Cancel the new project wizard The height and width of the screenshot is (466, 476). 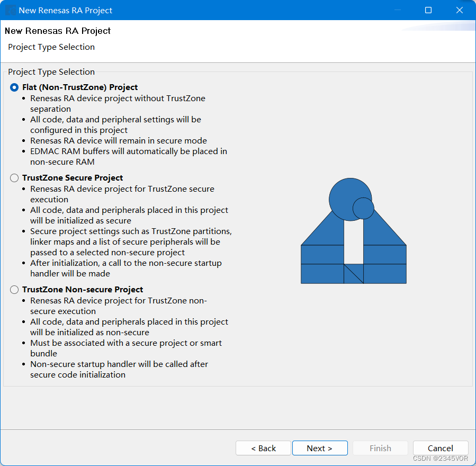441,448
